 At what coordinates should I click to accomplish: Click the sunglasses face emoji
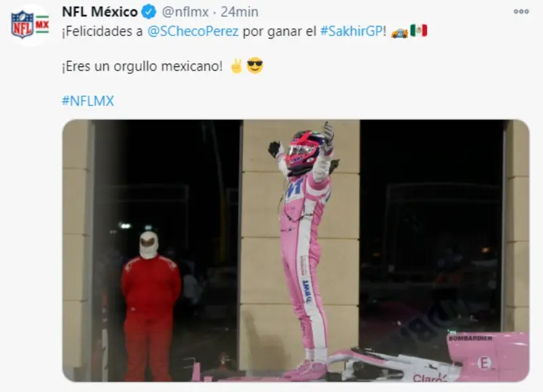pos(255,66)
